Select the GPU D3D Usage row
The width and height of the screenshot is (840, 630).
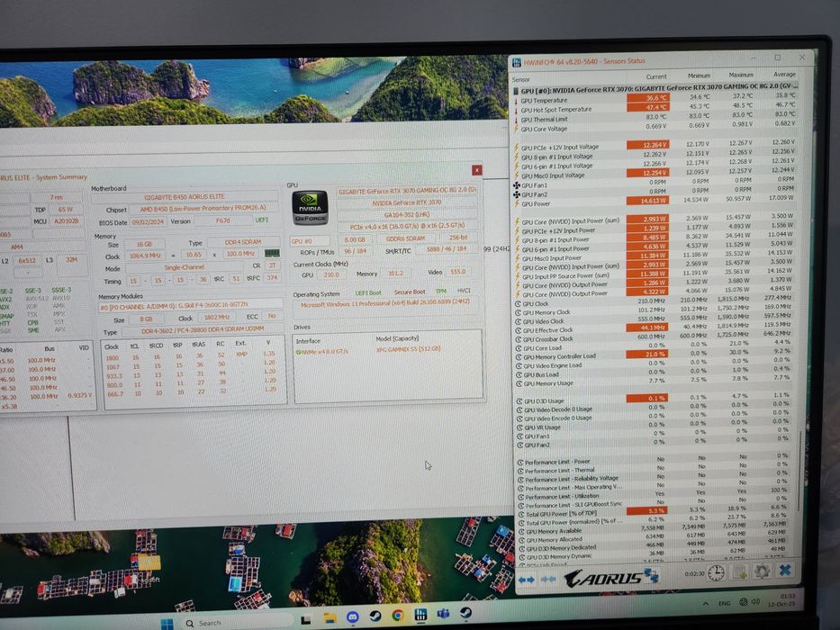(x=655, y=400)
